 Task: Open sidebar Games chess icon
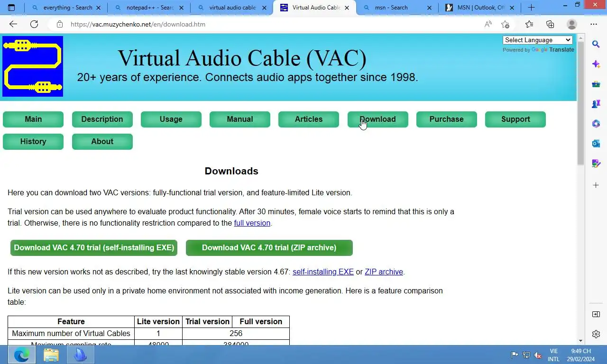[x=596, y=104]
